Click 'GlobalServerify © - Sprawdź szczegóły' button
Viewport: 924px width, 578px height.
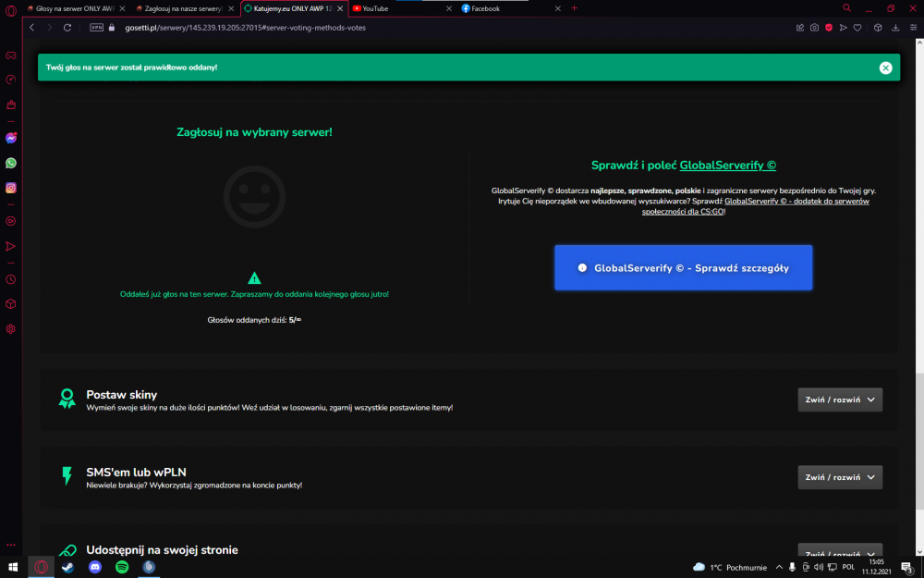pos(683,268)
